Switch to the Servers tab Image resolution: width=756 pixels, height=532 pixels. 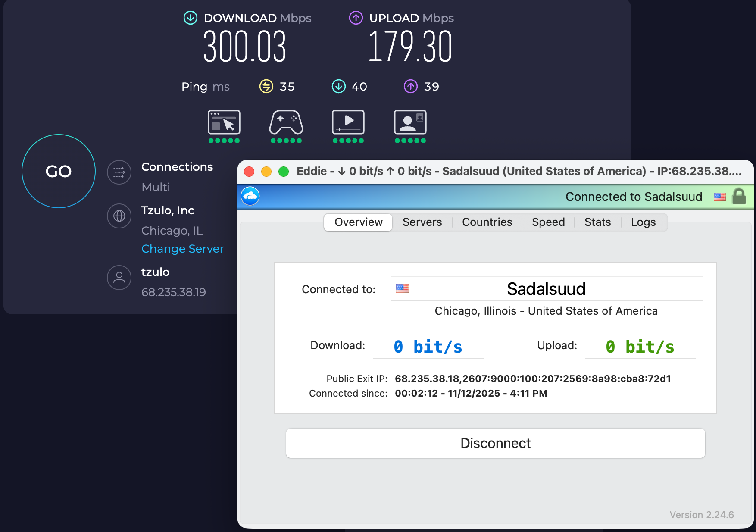pyautogui.click(x=422, y=222)
